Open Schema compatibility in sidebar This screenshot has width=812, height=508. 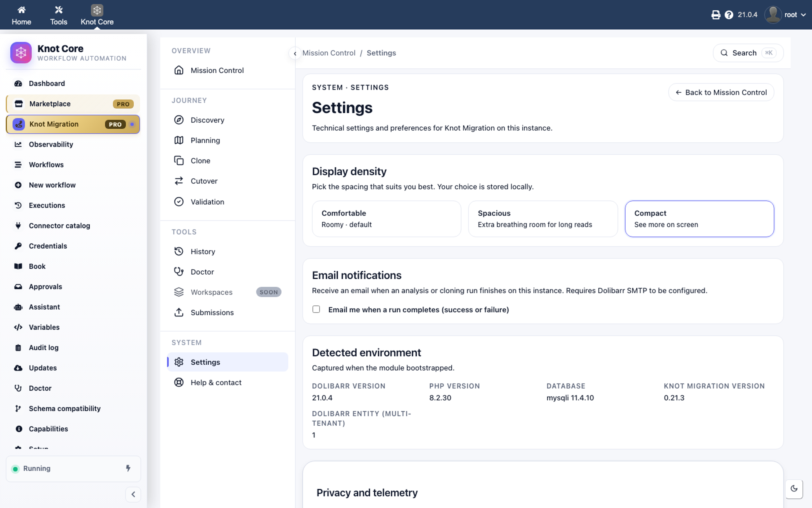73,409
